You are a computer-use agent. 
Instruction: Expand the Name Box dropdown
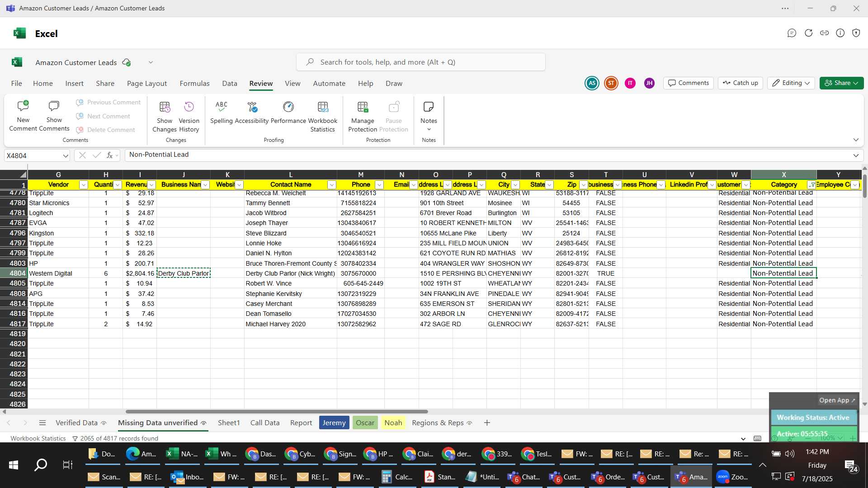[x=66, y=156]
